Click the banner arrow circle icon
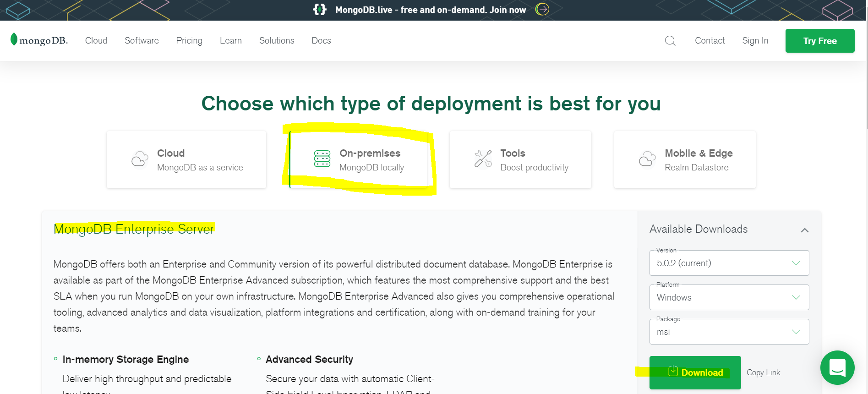The height and width of the screenshot is (394, 868). point(542,9)
